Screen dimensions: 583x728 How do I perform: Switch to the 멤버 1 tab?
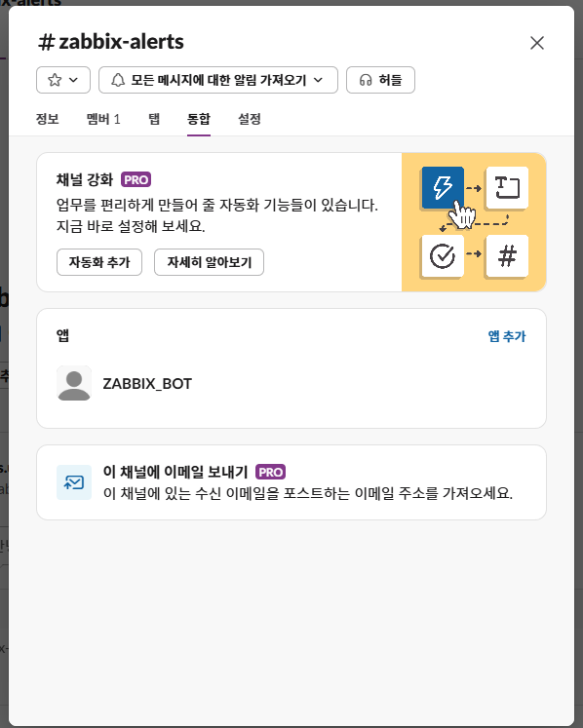(x=103, y=119)
